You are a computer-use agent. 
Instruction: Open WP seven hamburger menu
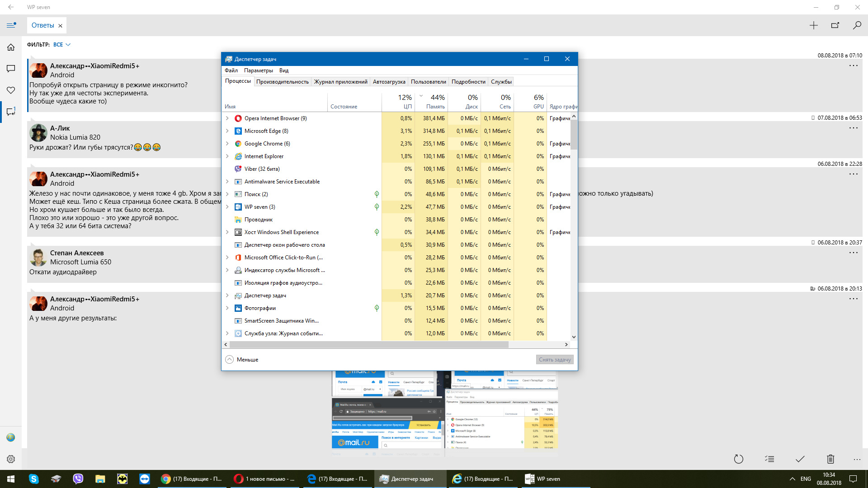tap(11, 25)
